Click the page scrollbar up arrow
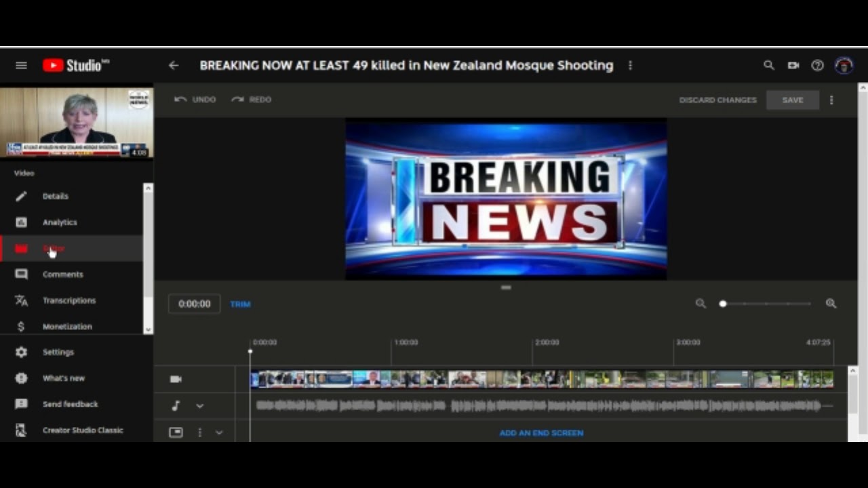 (863, 87)
